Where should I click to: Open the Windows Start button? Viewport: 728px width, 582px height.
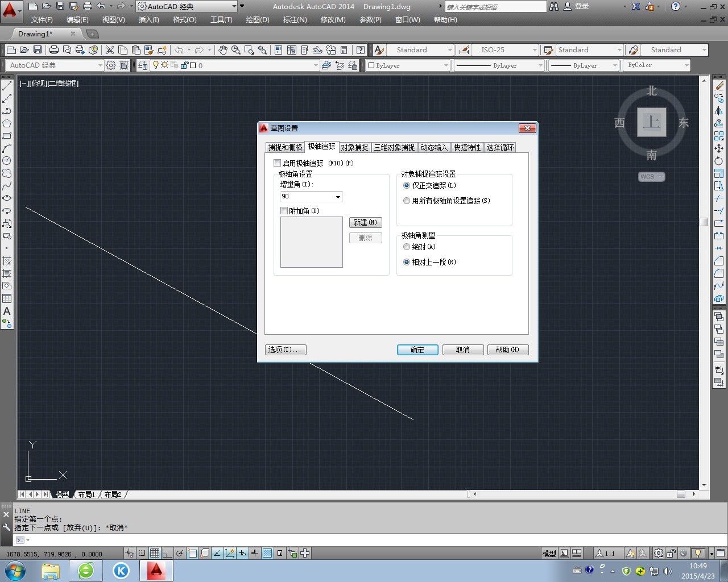(15, 571)
